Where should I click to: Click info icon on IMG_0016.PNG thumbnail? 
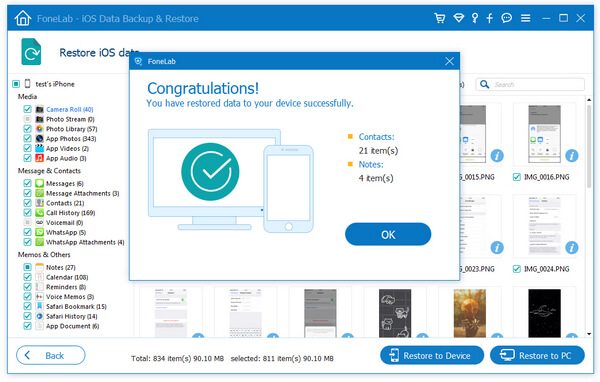click(x=572, y=155)
